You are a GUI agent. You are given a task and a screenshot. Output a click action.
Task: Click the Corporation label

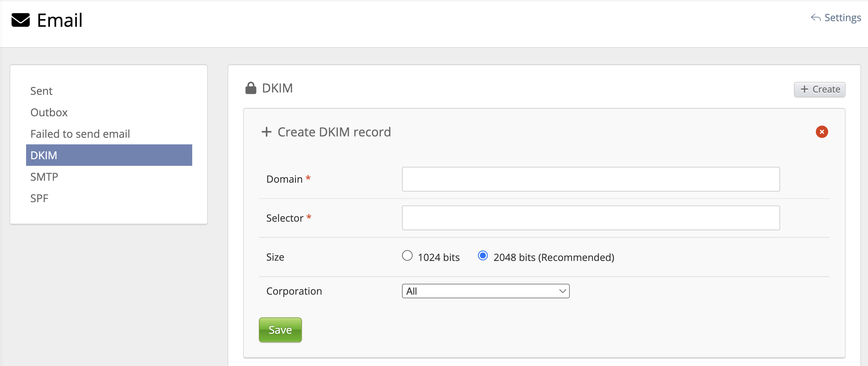click(x=294, y=291)
